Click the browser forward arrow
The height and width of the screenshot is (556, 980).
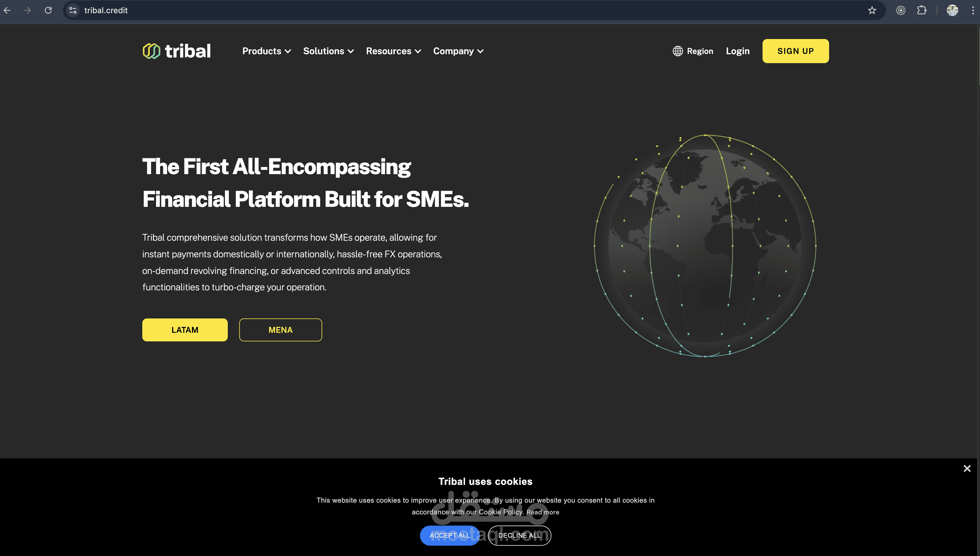click(27, 10)
